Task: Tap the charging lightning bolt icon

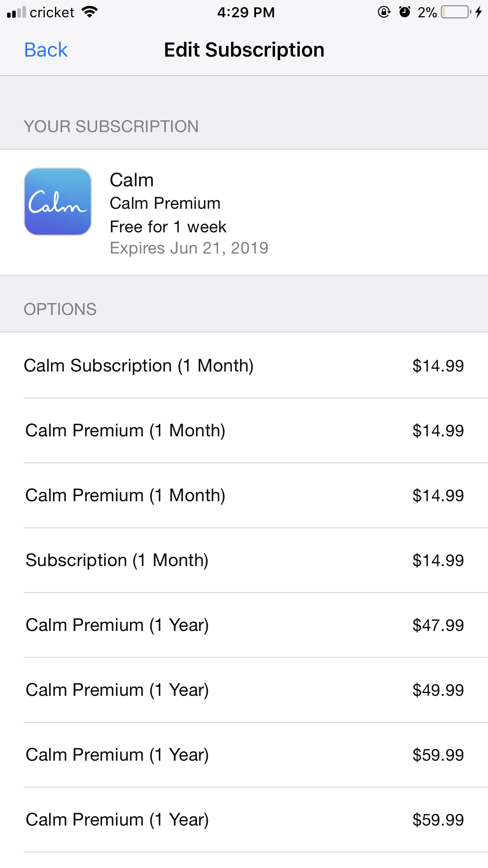Action: tap(479, 13)
